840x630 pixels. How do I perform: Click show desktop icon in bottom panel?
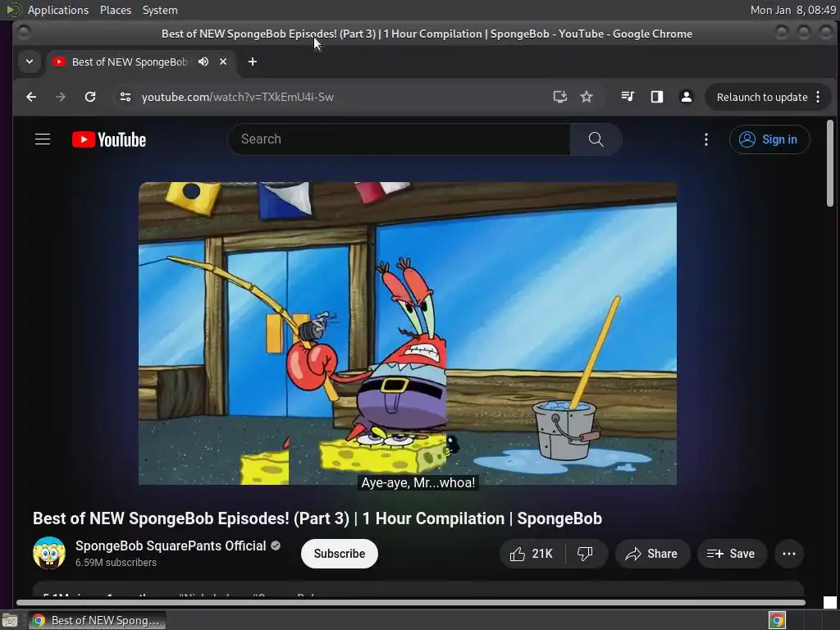point(10,620)
